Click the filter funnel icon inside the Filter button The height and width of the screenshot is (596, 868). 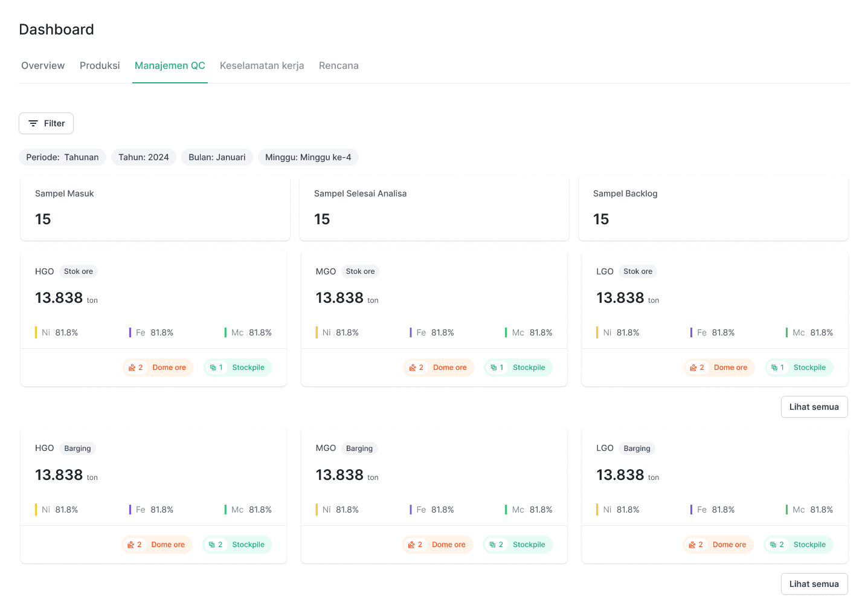34,123
